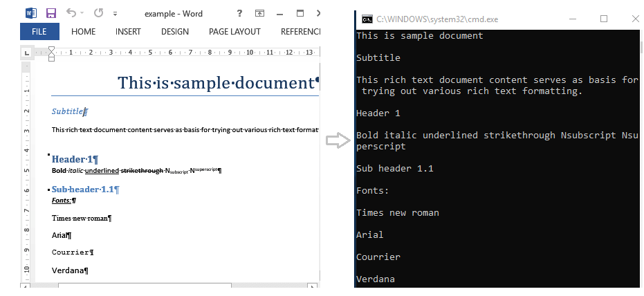The width and height of the screenshot is (644, 296).
Task: Open the FILE tab
Action: click(39, 31)
